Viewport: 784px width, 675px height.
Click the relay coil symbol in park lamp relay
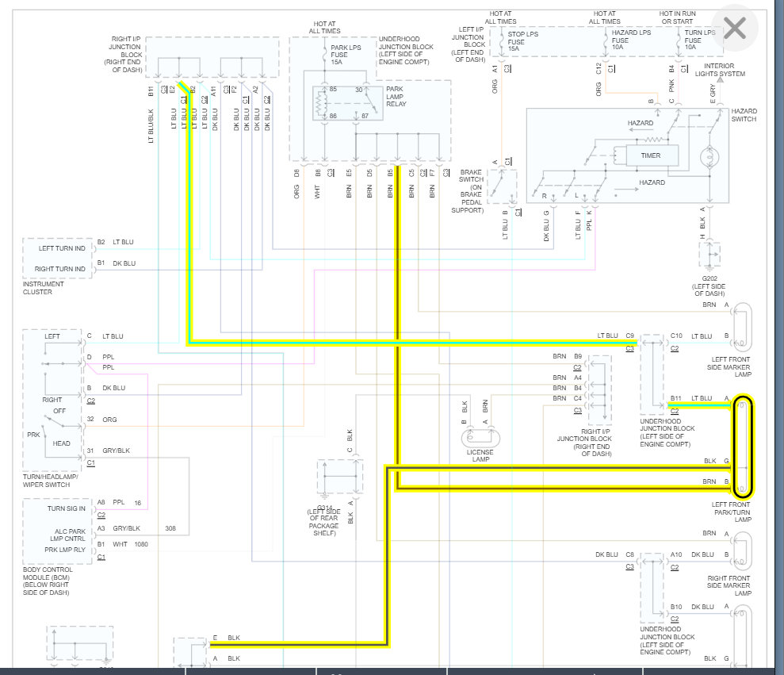point(320,104)
